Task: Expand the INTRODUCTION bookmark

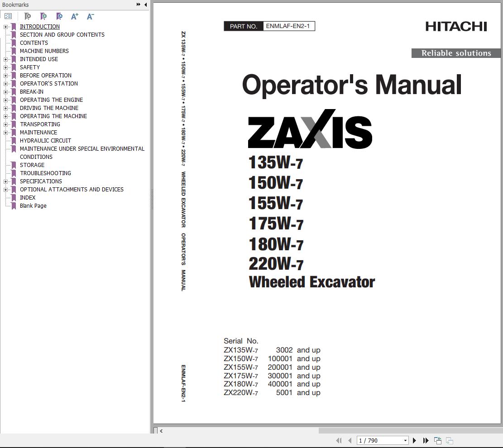Action: (x=5, y=27)
